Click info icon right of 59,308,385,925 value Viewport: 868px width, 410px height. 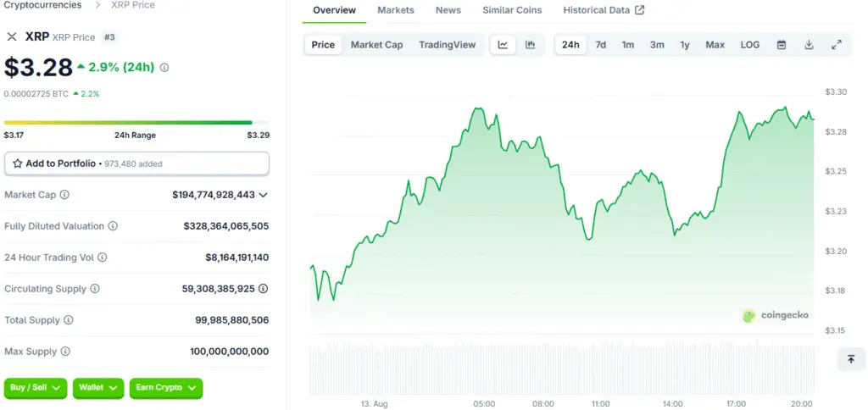[264, 289]
